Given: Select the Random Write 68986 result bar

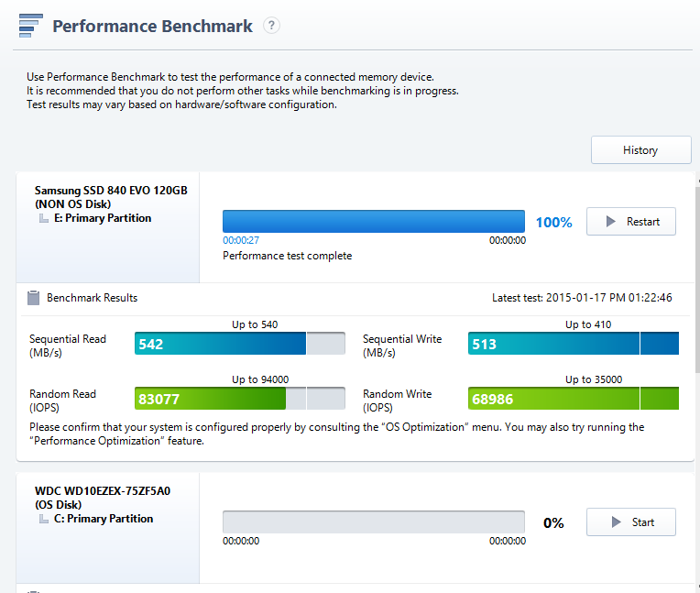Looking at the screenshot, I should click(x=574, y=399).
